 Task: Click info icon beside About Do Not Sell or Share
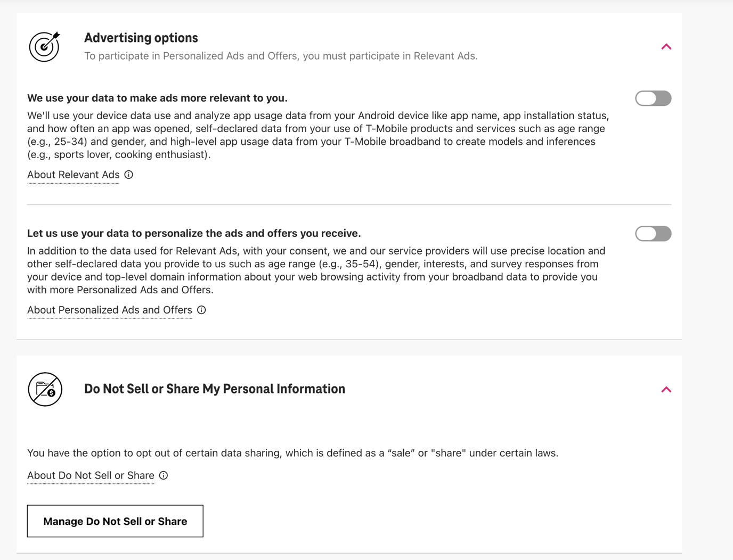click(x=164, y=475)
